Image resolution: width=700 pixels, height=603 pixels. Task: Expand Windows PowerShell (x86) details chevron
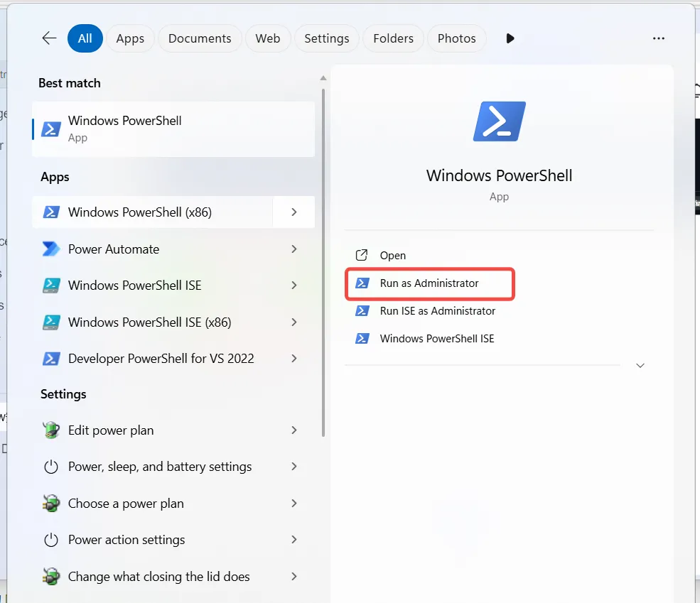click(x=294, y=212)
